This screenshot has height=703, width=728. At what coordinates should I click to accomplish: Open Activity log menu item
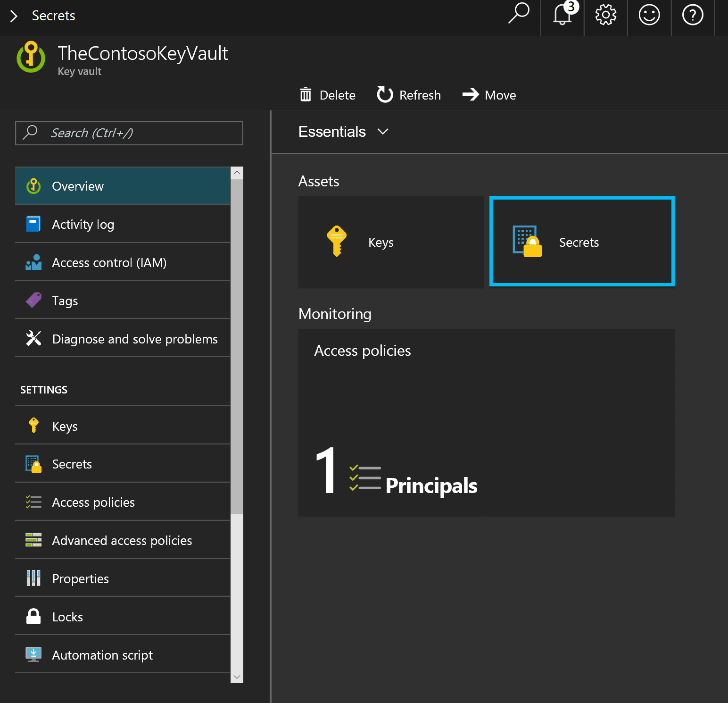(x=123, y=224)
